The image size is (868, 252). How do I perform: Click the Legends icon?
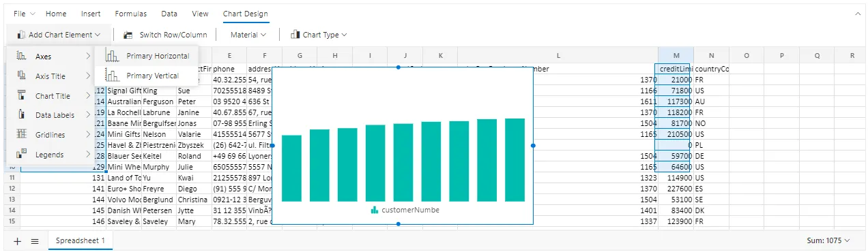(x=21, y=154)
